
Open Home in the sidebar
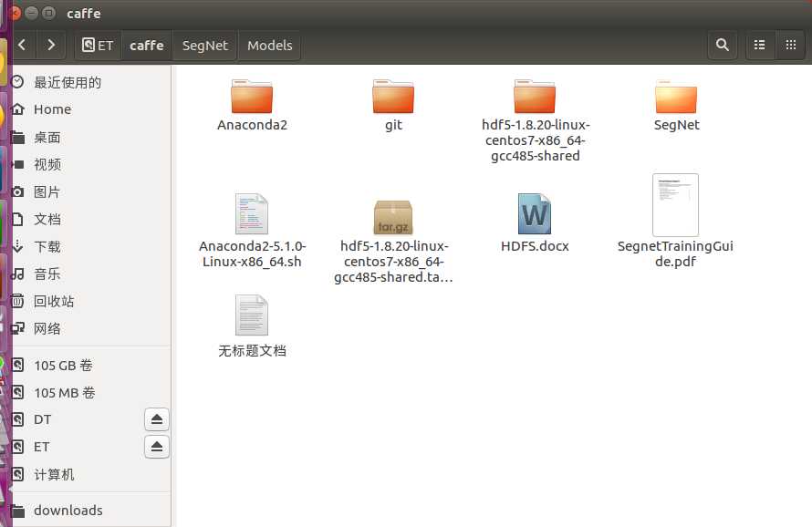click(x=91, y=109)
